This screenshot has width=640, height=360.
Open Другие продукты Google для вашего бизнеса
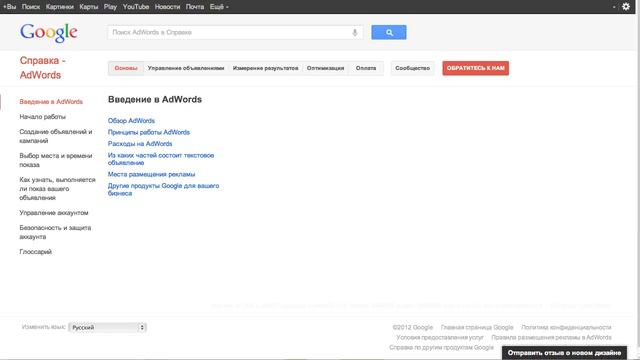(x=163, y=189)
